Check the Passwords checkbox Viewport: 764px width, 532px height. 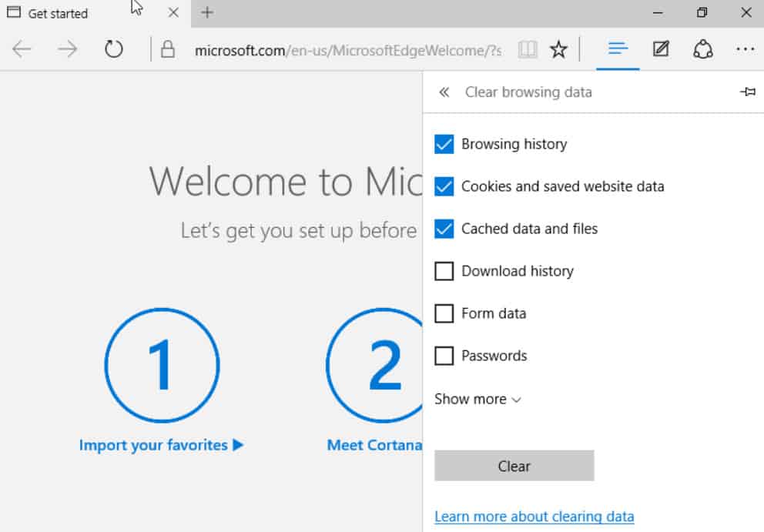tap(444, 356)
